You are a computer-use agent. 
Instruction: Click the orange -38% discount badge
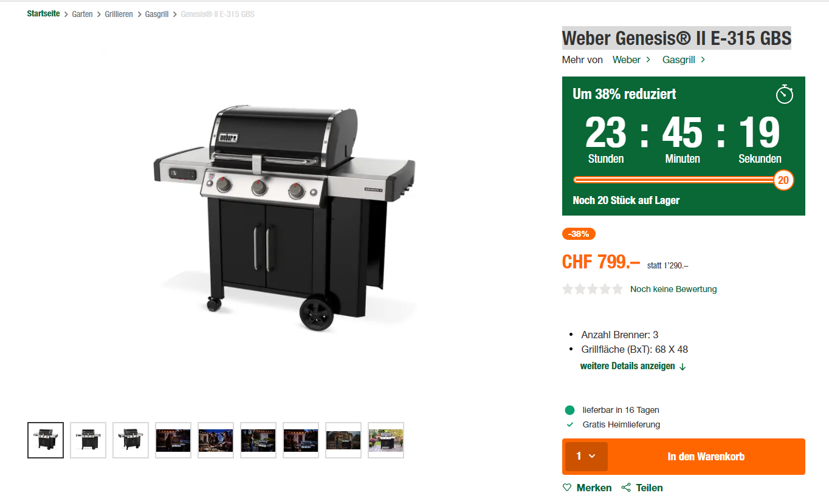coord(579,234)
